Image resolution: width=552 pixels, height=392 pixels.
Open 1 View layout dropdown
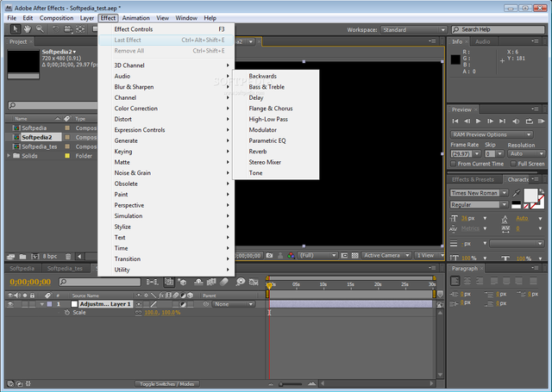429,256
